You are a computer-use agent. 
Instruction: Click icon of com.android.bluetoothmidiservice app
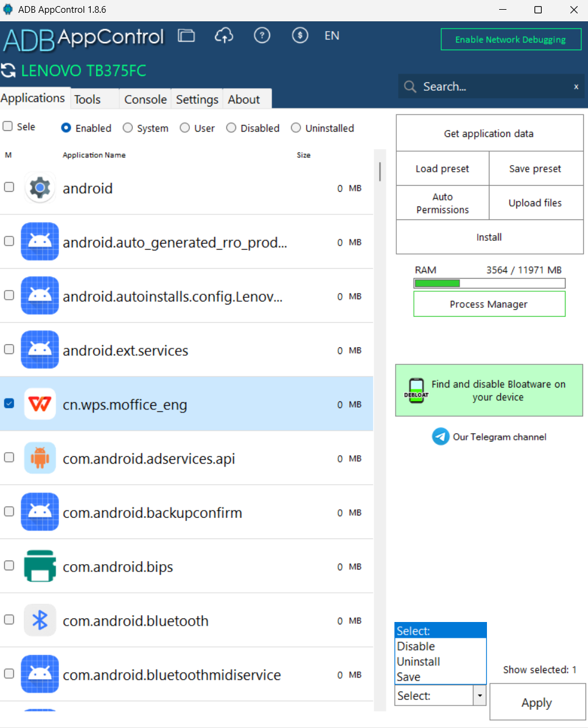(x=40, y=674)
